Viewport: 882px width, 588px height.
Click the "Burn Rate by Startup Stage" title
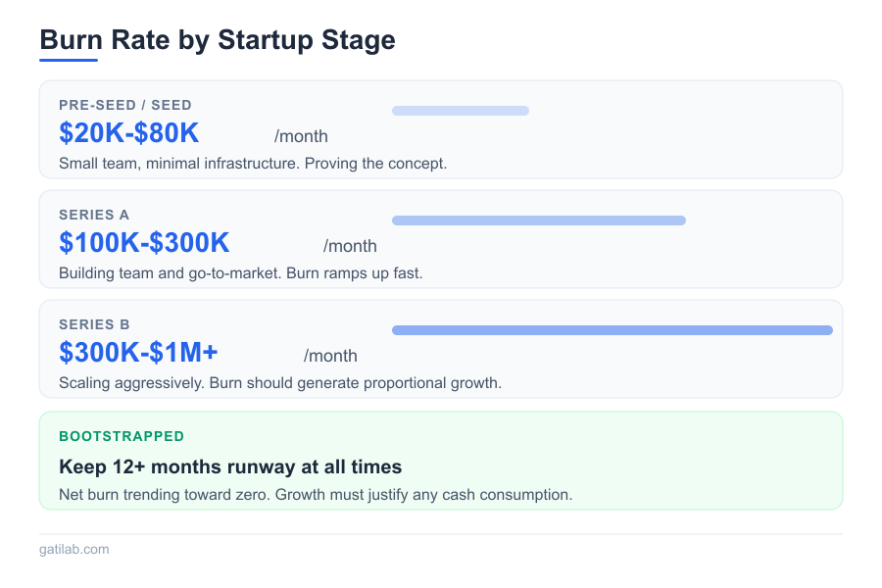click(217, 40)
